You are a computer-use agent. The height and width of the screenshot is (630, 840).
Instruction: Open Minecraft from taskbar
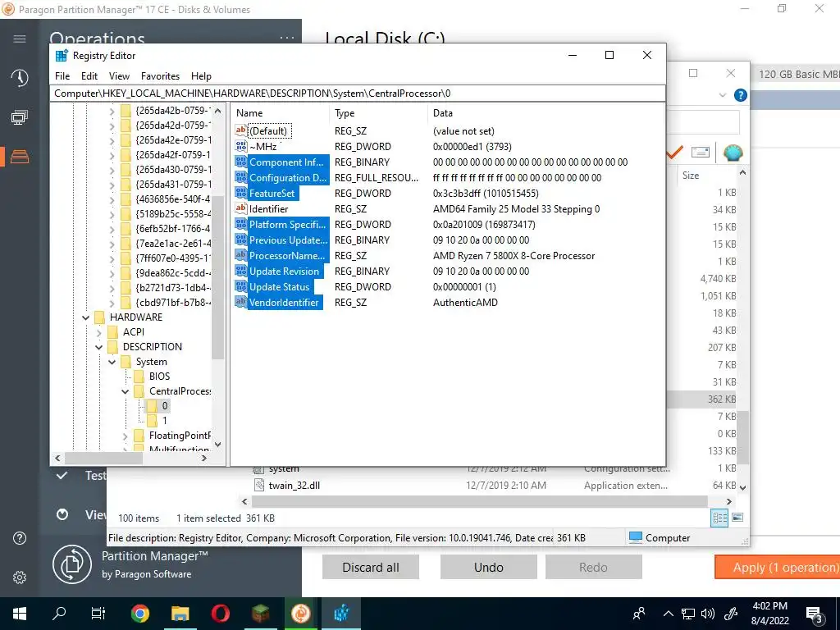[261, 614]
